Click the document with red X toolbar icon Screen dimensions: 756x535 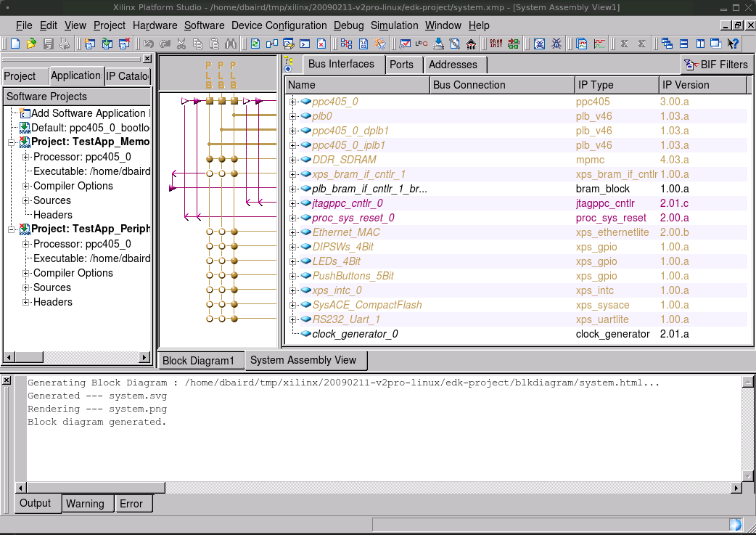321,44
